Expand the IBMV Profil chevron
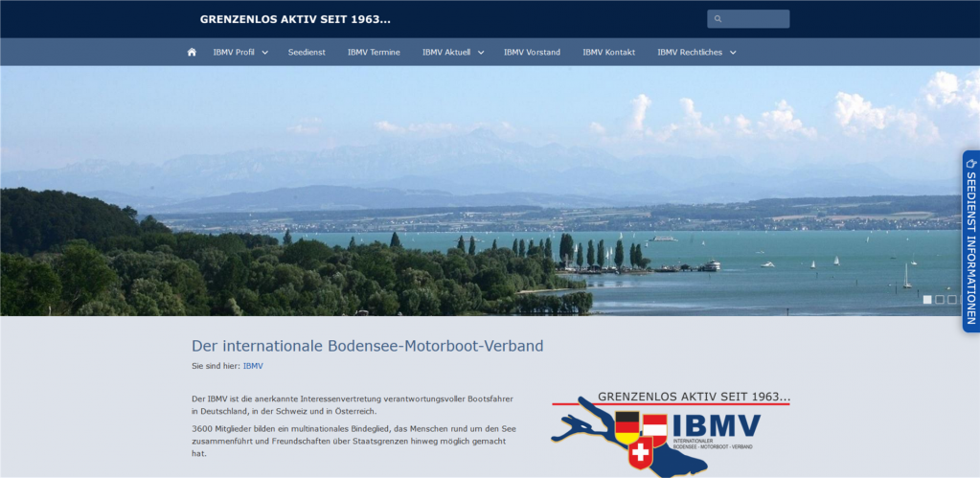Screen dimensions: 980x478 [265, 53]
